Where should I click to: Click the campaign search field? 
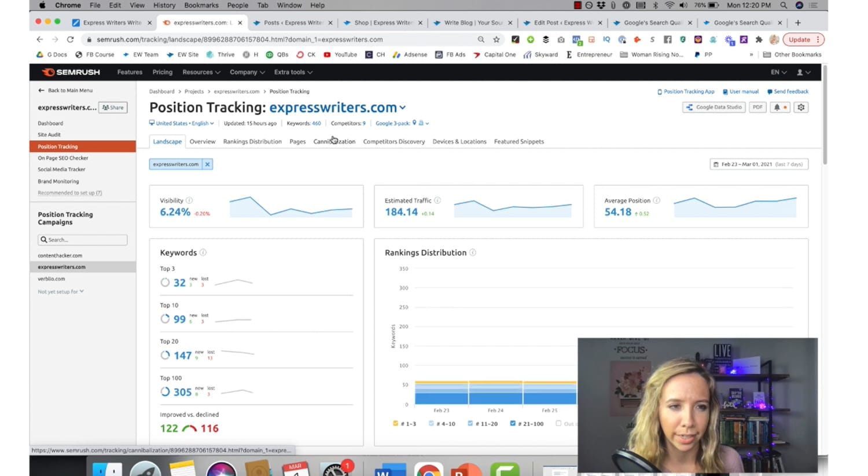click(x=83, y=240)
